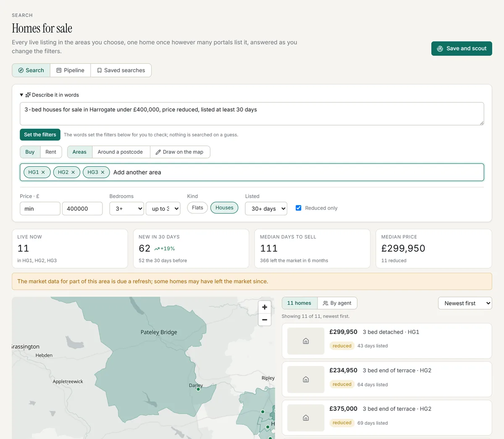The image size is (504, 439).
Task: Open the Listed 30+ days dropdown
Action: pos(266,209)
